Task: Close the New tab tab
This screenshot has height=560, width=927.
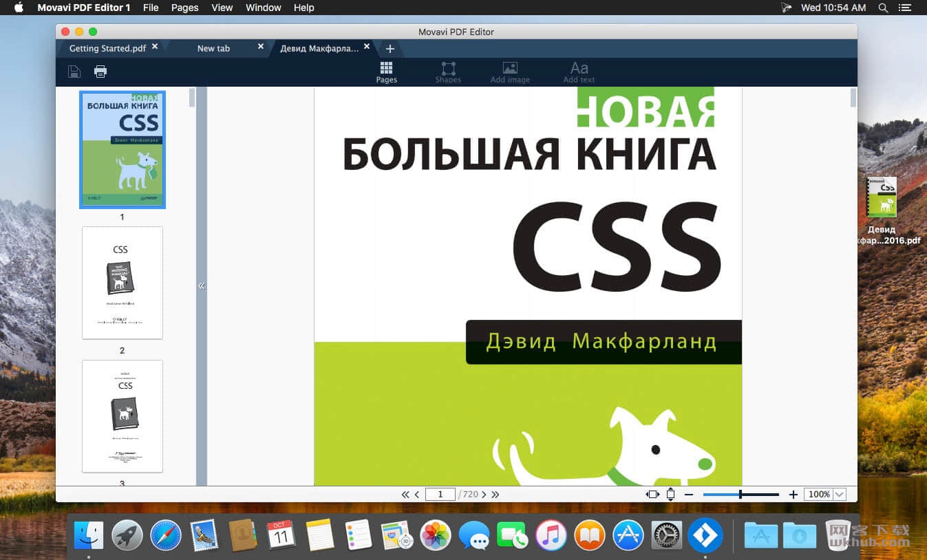Action: click(x=261, y=47)
